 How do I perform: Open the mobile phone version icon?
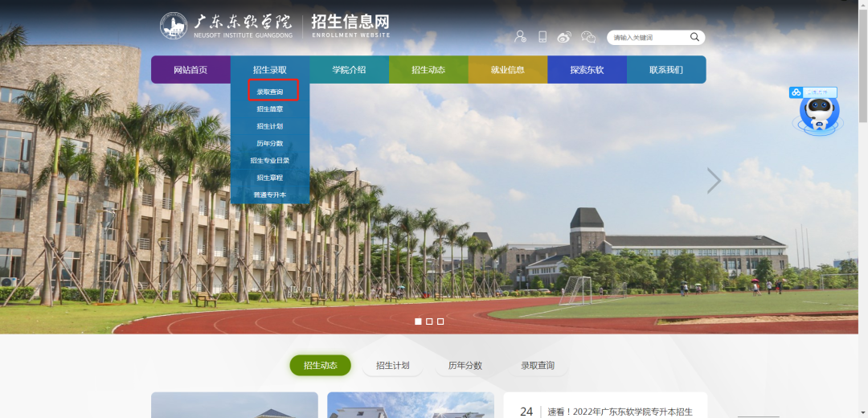coord(542,37)
